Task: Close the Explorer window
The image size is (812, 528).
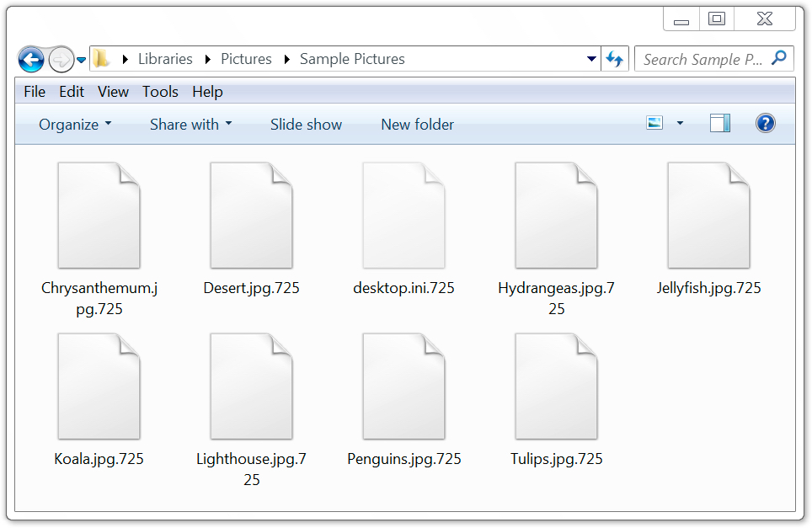Action: coord(764,19)
